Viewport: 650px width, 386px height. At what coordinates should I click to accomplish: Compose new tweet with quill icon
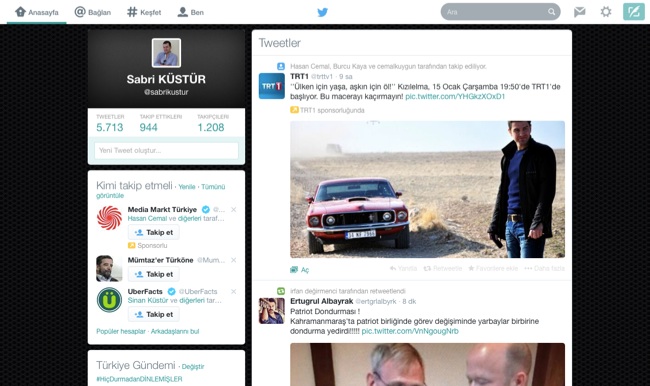[x=633, y=12]
